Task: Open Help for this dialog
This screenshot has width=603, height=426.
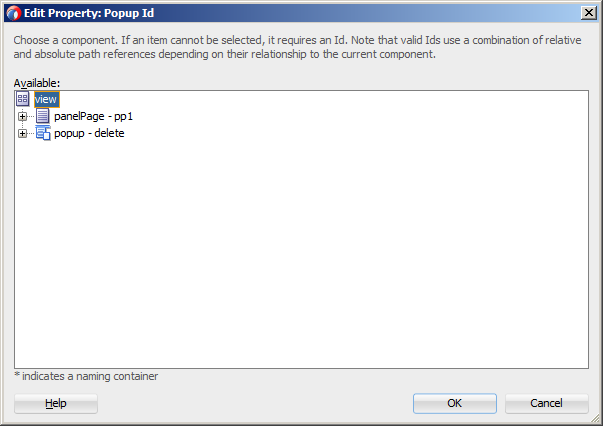Action: (56, 403)
